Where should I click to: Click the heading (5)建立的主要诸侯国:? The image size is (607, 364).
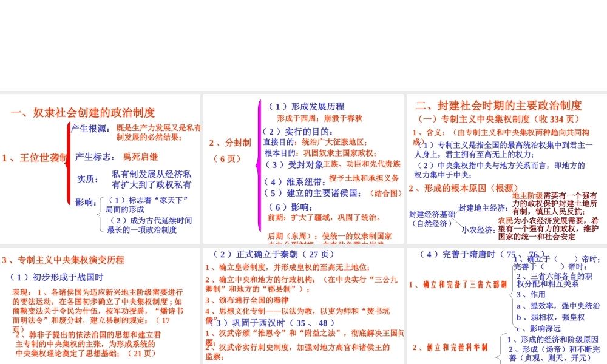click(x=314, y=193)
